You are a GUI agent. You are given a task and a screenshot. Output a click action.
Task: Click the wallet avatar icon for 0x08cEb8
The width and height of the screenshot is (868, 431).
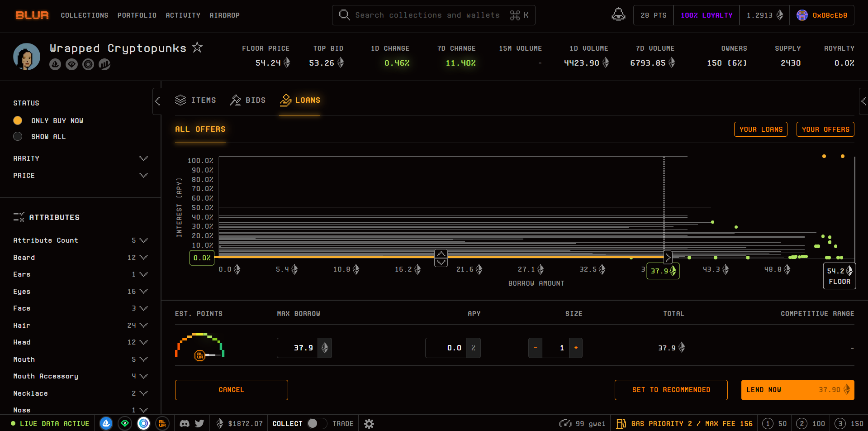(802, 15)
